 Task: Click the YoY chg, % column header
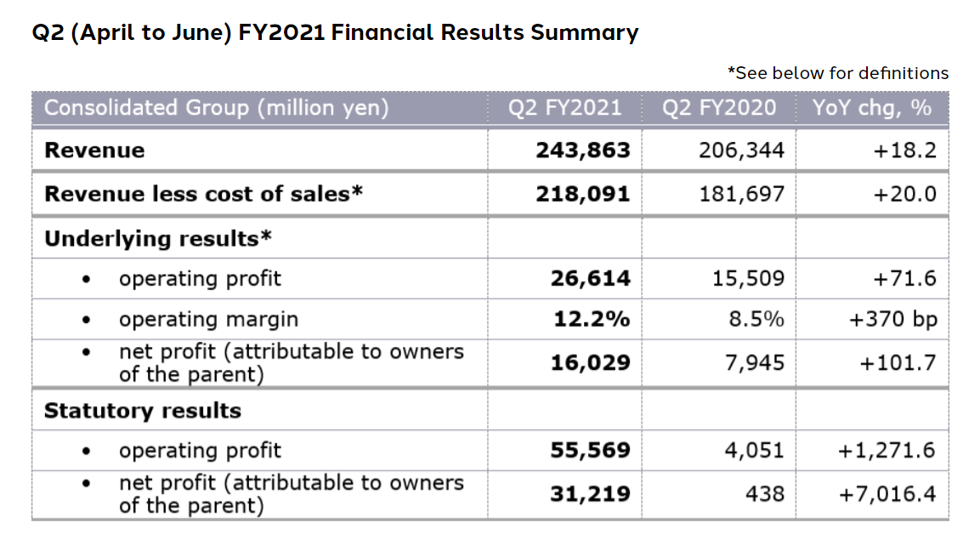(872, 108)
